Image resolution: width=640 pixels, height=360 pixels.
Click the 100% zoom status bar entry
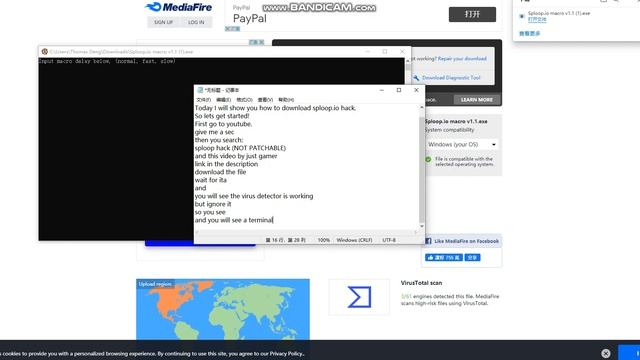tap(324, 240)
